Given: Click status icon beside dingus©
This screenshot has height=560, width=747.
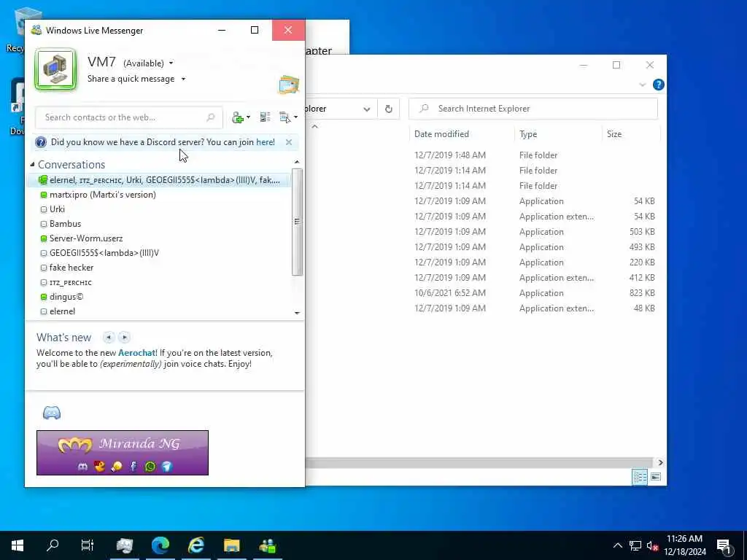Looking at the screenshot, I should click(x=44, y=297).
